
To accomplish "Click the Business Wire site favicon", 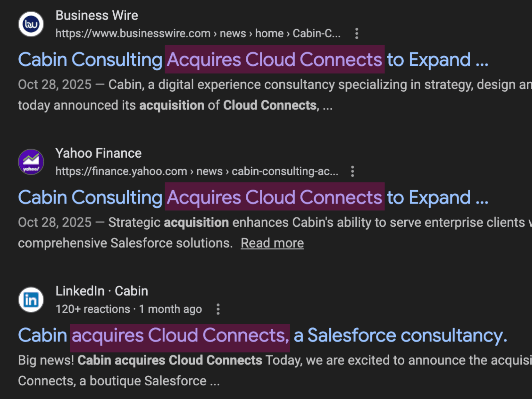I will tap(31, 23).
